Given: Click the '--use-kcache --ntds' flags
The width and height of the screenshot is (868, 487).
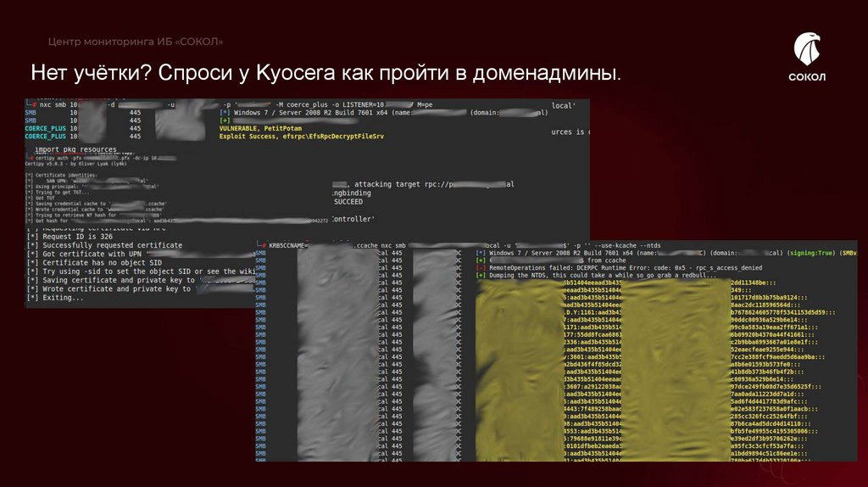Looking at the screenshot, I should tap(627, 245).
